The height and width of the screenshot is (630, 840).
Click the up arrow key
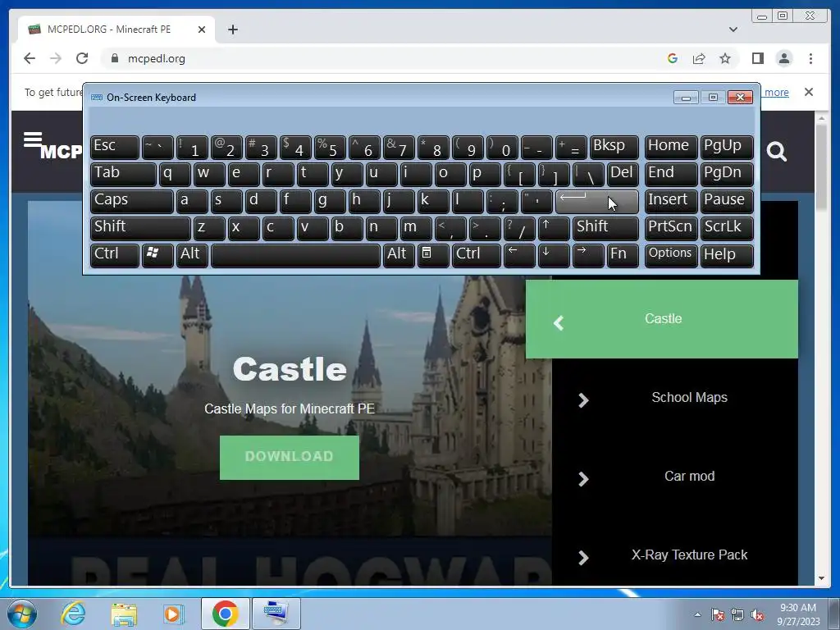pyautogui.click(x=554, y=228)
